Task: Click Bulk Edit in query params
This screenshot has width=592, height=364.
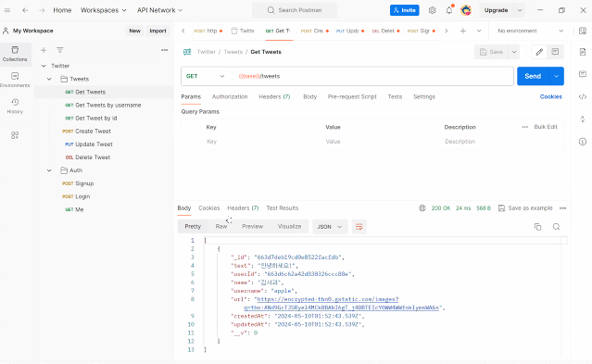Action: (546, 127)
